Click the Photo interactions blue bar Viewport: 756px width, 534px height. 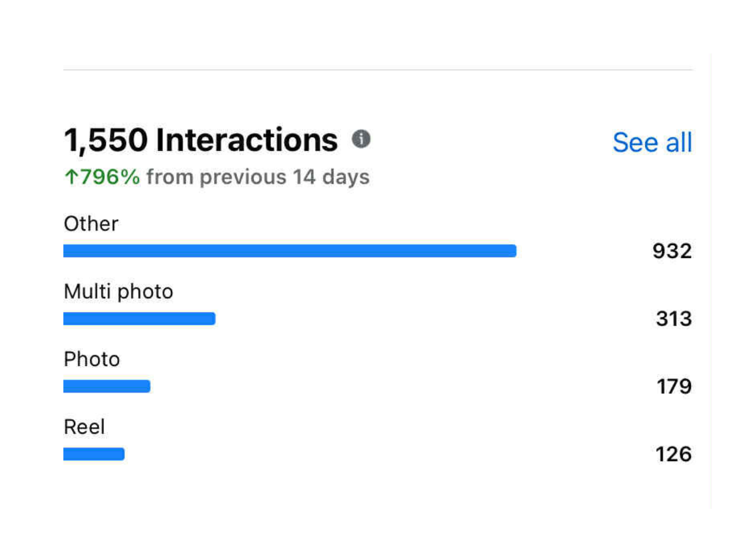[107, 386]
